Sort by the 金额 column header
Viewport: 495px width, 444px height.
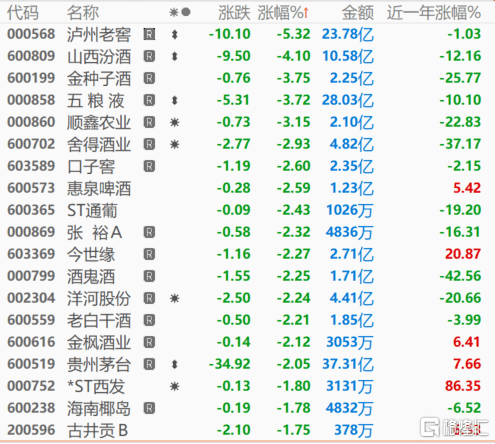click(358, 13)
